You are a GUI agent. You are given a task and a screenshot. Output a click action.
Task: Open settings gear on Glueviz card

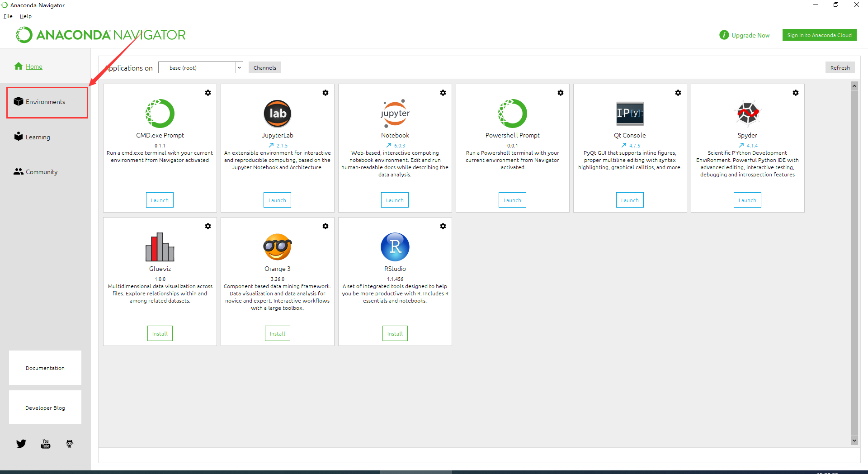(x=208, y=226)
